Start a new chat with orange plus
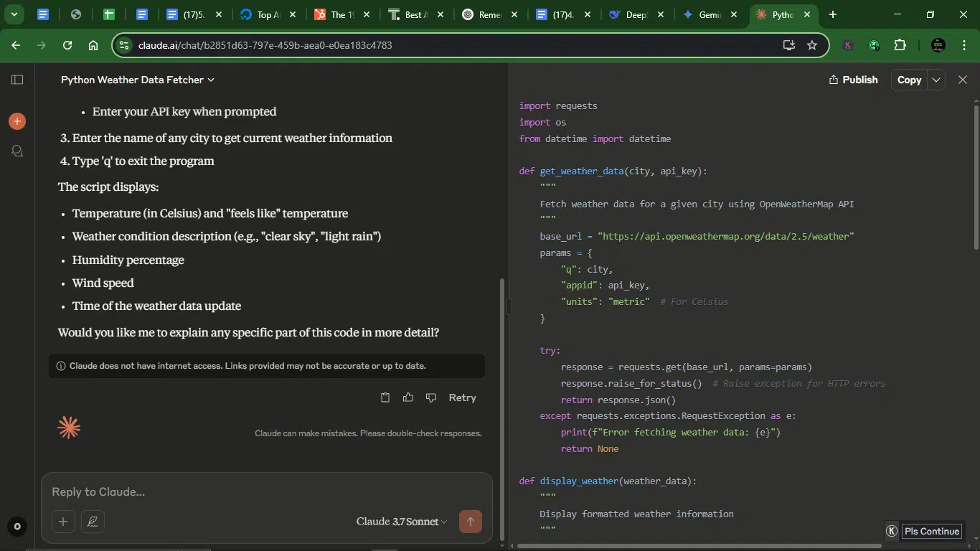Screen dimensions: 980x551 tap(17, 121)
